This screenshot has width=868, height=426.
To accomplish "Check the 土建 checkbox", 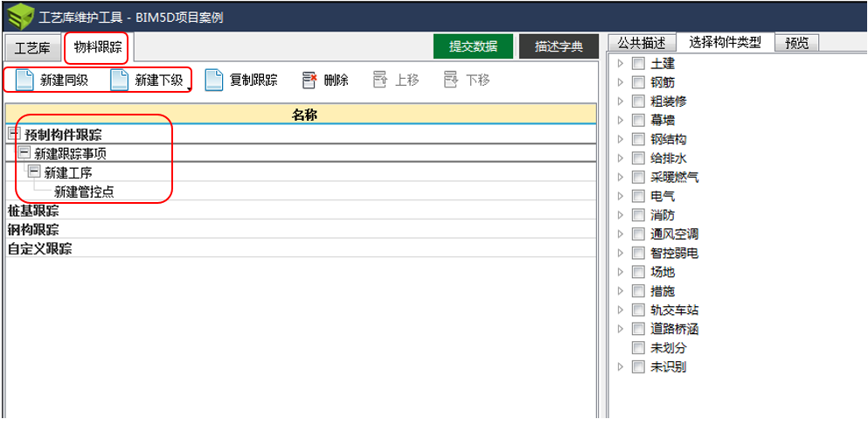I will pyautogui.click(x=638, y=64).
